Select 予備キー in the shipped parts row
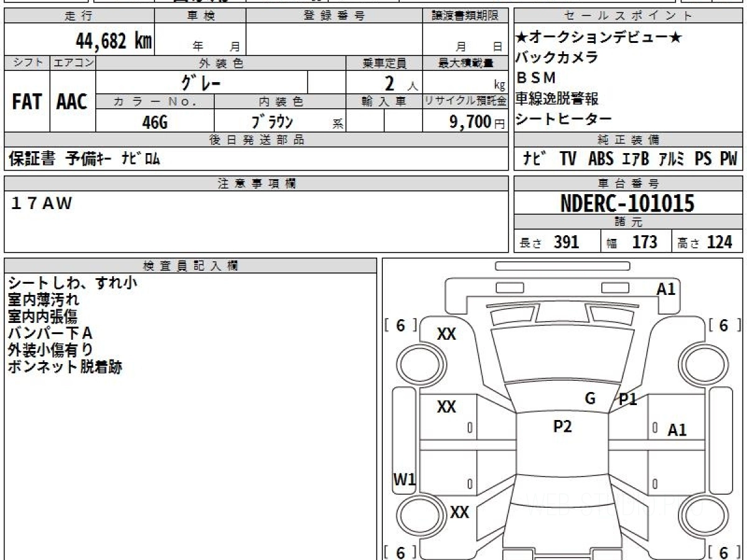The image size is (747, 560). click(88, 159)
